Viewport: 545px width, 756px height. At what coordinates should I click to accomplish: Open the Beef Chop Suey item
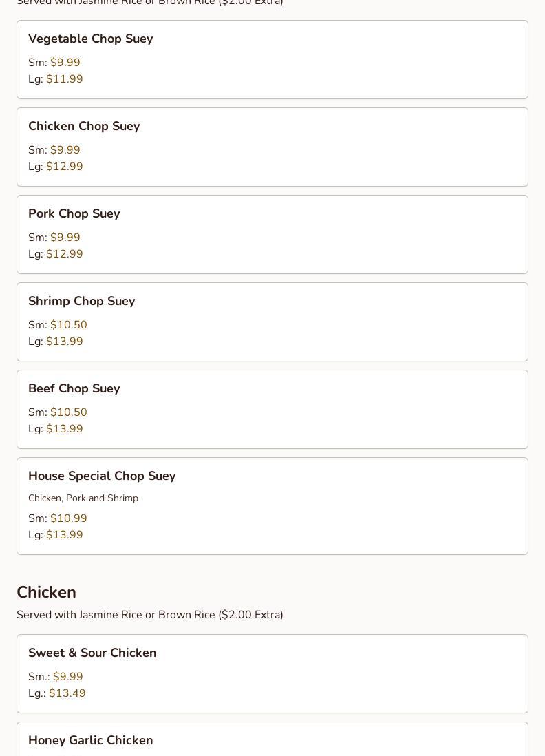(x=272, y=410)
